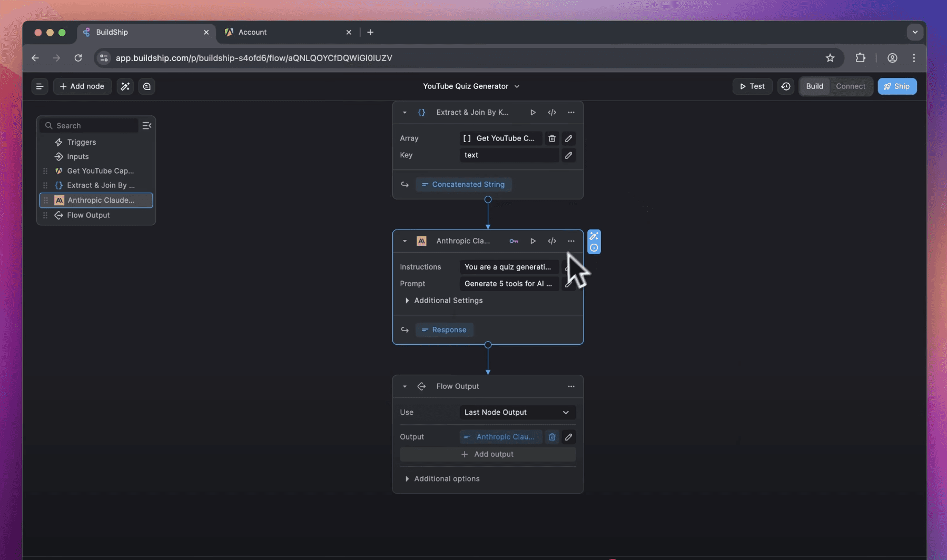Open a new browser tab
947x560 pixels.
tap(370, 32)
